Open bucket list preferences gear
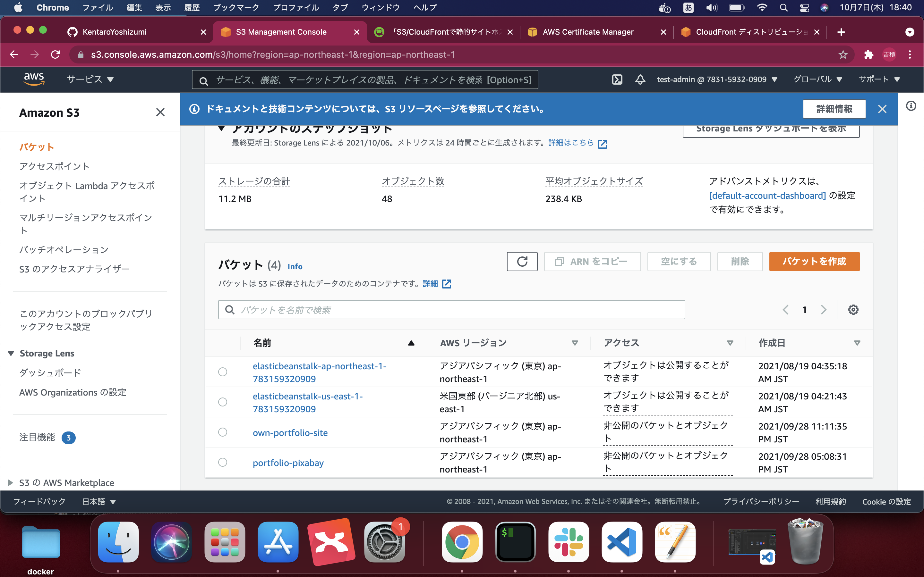 pyautogui.click(x=854, y=309)
